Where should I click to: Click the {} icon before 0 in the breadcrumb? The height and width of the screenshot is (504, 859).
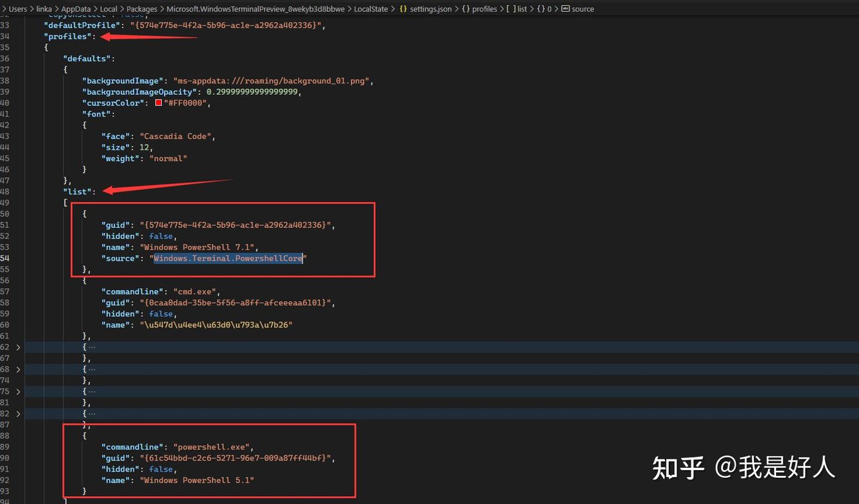(540, 8)
